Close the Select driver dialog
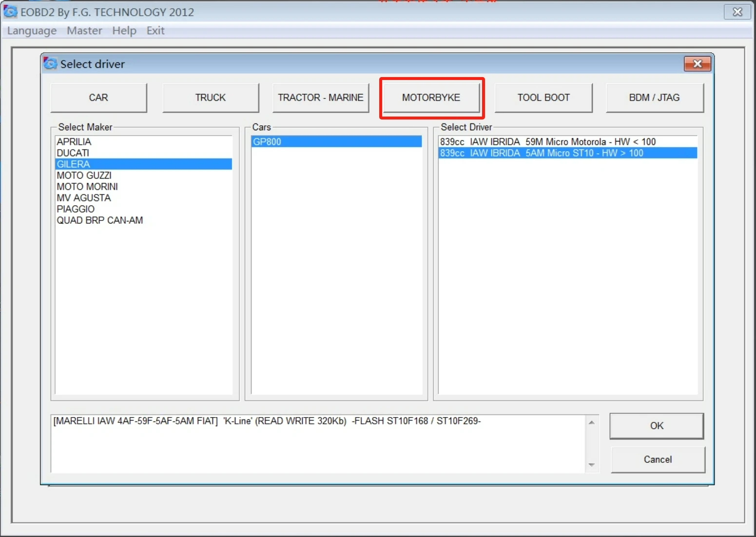Viewport: 756px width, 537px height. 698,64
